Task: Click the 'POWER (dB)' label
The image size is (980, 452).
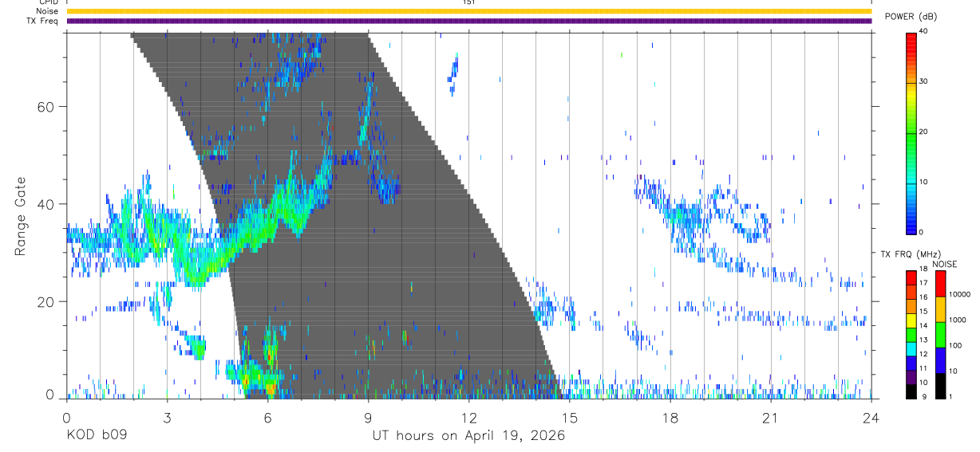Action: [911, 17]
